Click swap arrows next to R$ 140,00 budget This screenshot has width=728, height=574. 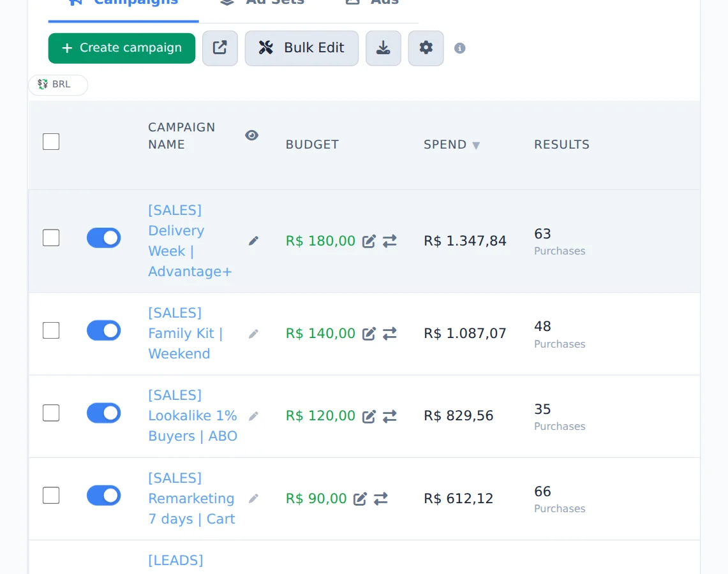390,334
